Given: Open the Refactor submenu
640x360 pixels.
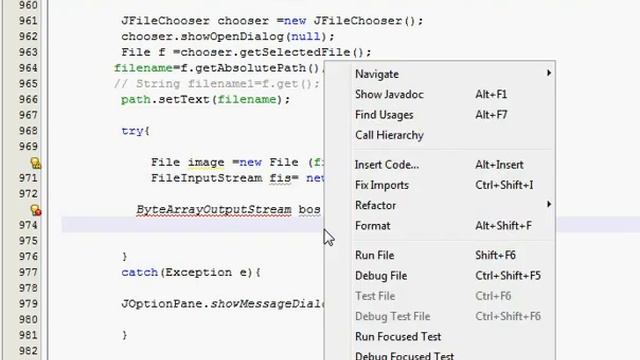Looking at the screenshot, I should click(x=440, y=205).
